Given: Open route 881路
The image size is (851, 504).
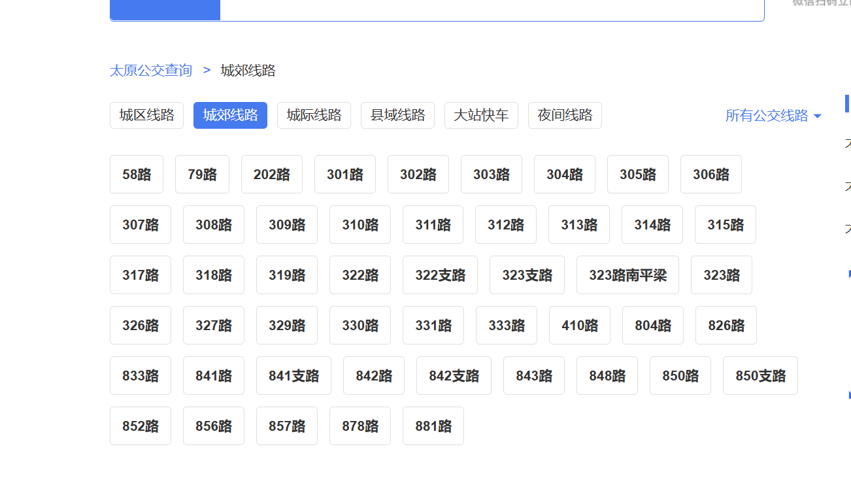Looking at the screenshot, I should [x=433, y=426].
